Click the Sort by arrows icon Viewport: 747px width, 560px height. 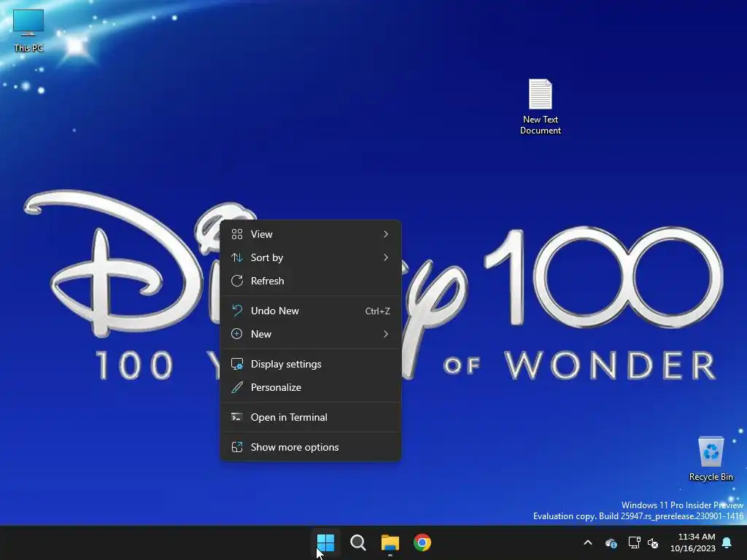pos(237,257)
